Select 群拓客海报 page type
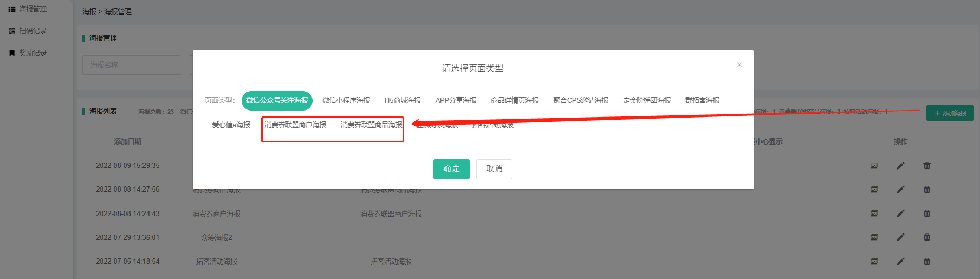The height and width of the screenshot is (279, 980). point(702,100)
